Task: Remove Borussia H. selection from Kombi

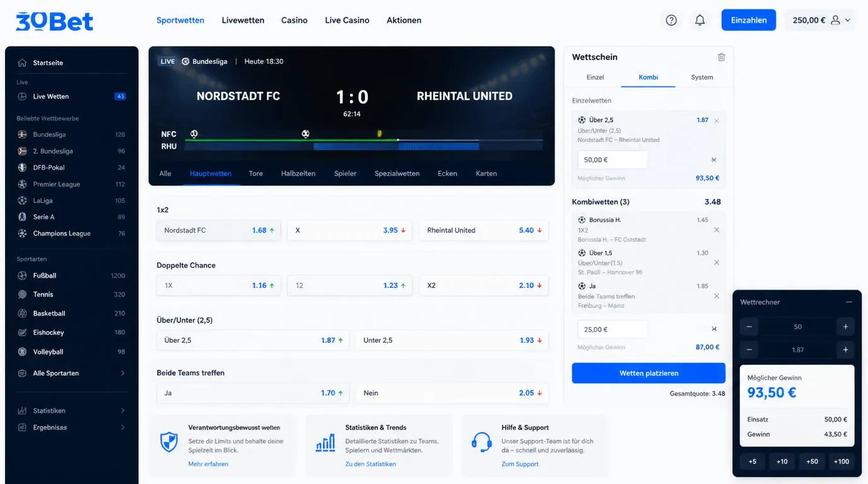Action: [x=717, y=230]
